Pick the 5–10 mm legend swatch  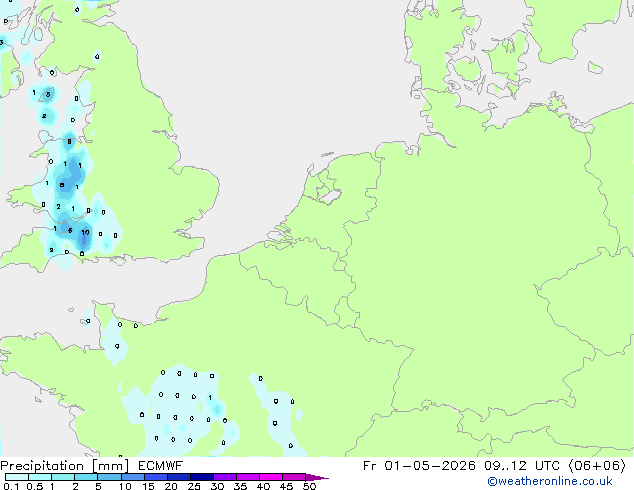[109, 477]
